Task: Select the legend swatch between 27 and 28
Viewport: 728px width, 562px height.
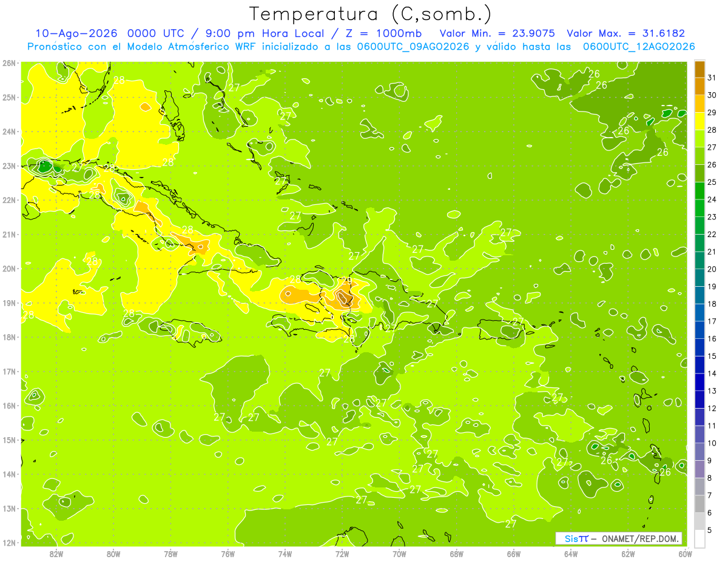Action: (699, 138)
